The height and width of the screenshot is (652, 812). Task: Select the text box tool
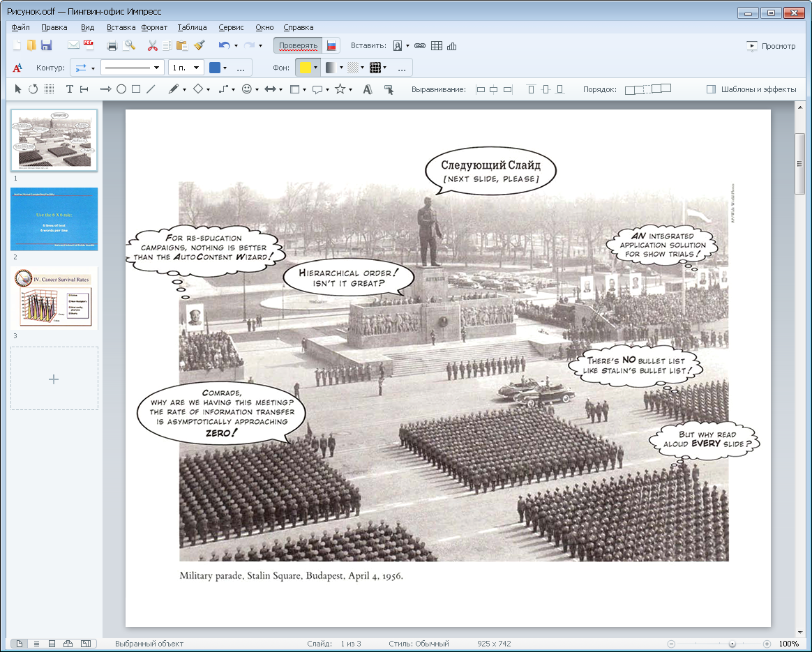69,89
